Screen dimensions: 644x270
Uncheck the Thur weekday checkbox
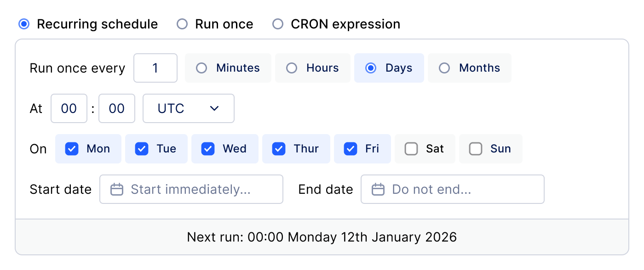point(279,149)
